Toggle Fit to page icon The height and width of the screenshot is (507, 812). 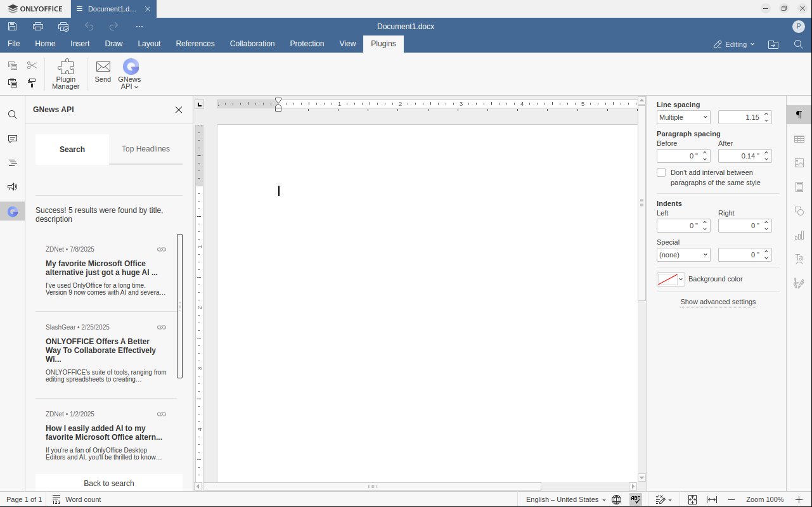692,499
